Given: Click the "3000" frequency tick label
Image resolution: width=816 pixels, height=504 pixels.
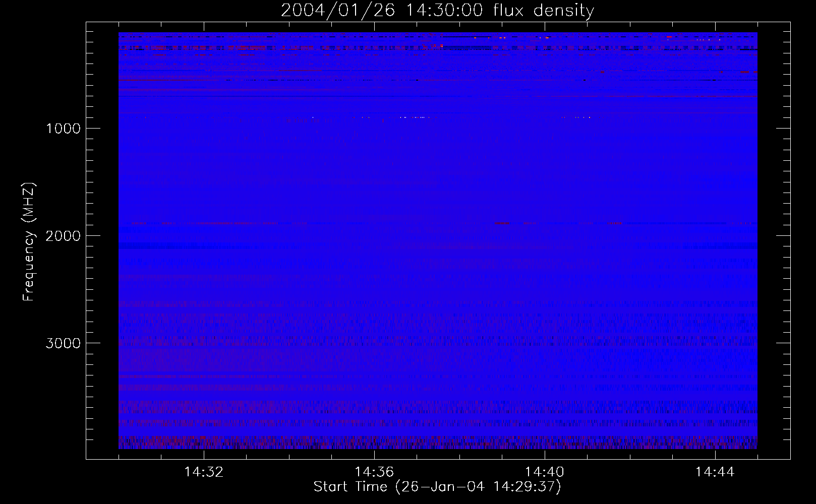Looking at the screenshot, I should (63, 343).
